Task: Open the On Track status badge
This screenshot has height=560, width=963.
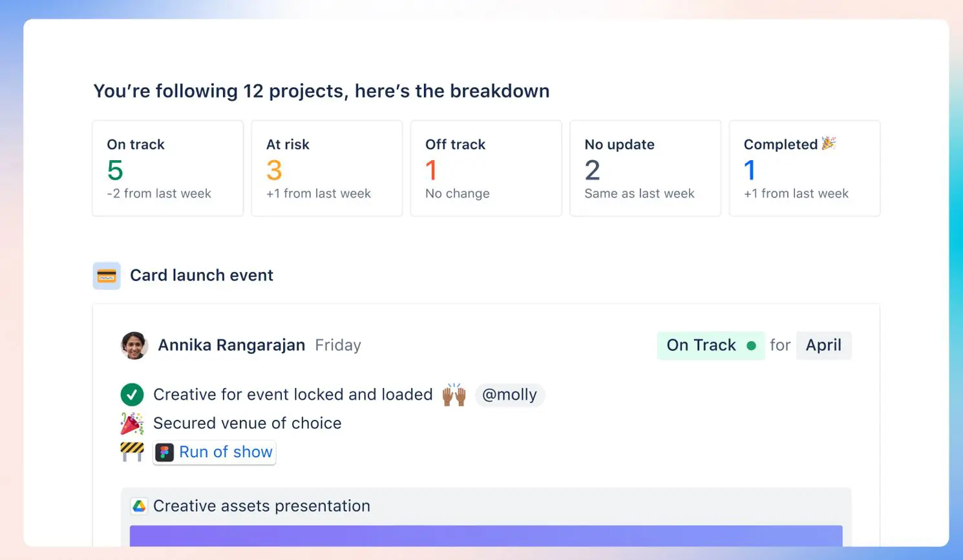Action: coord(711,346)
